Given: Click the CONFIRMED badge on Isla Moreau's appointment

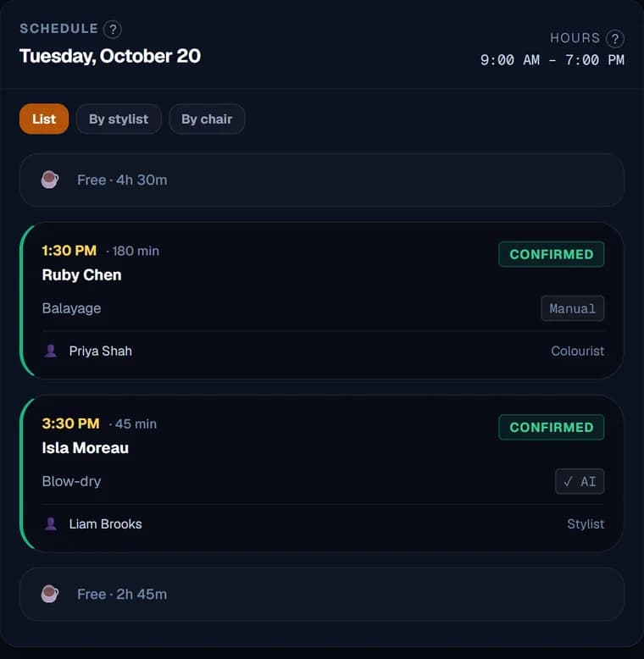Looking at the screenshot, I should pyautogui.click(x=552, y=428).
